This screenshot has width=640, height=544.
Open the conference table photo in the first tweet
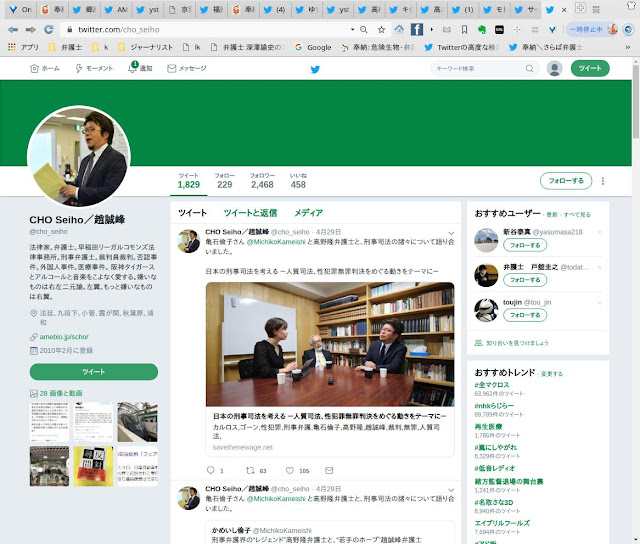[330, 344]
